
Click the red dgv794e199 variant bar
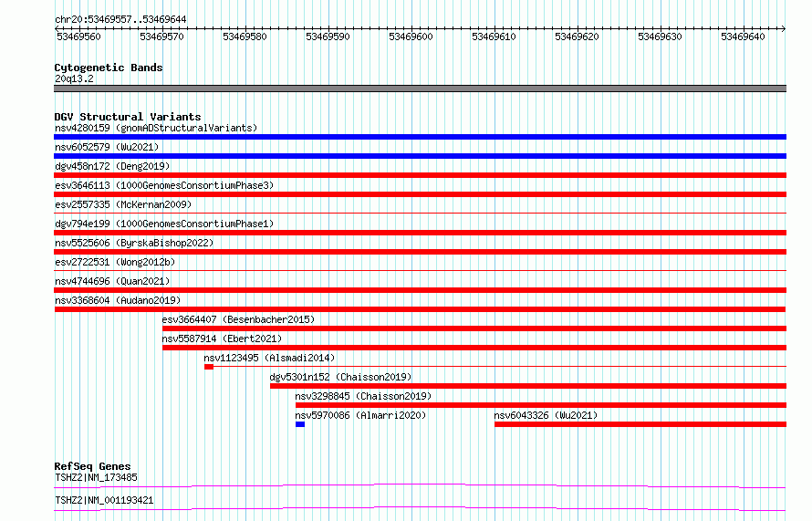(420, 233)
